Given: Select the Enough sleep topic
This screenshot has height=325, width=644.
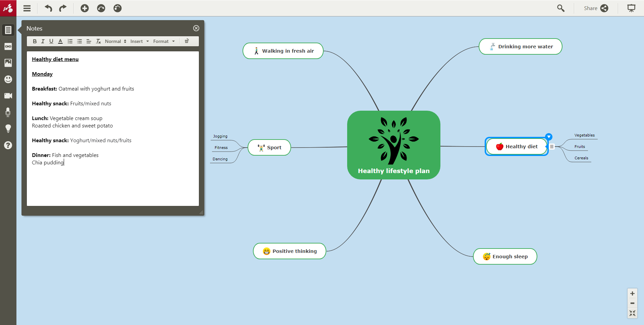Looking at the screenshot, I should click(505, 257).
